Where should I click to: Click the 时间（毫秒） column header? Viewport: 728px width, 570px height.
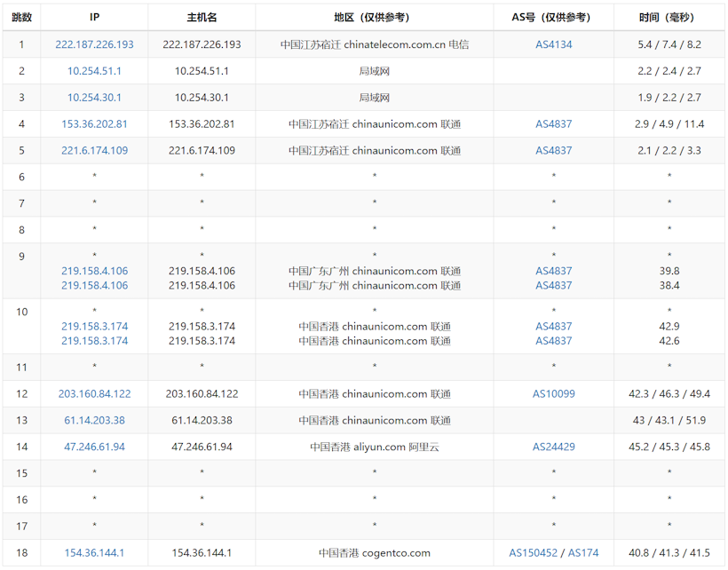(x=669, y=18)
